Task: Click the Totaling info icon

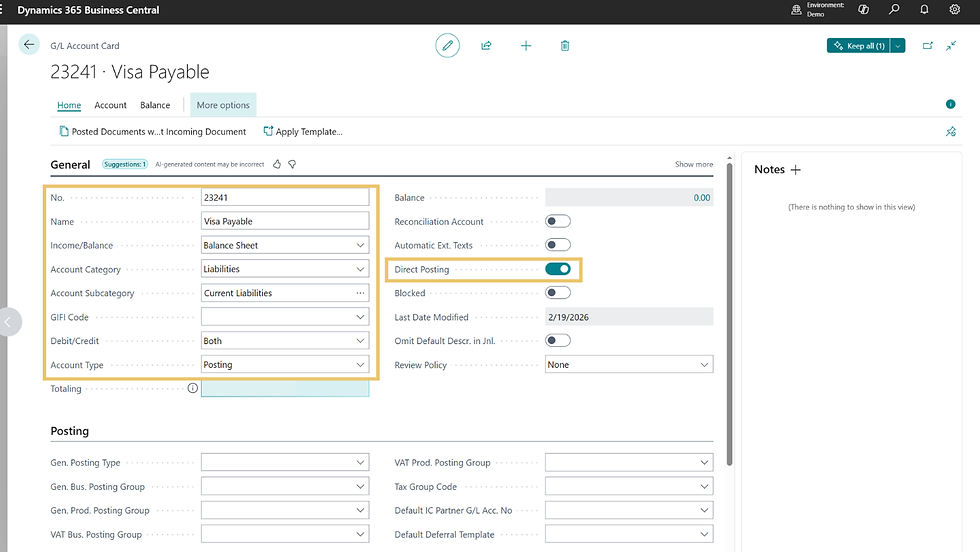Action: pos(192,388)
